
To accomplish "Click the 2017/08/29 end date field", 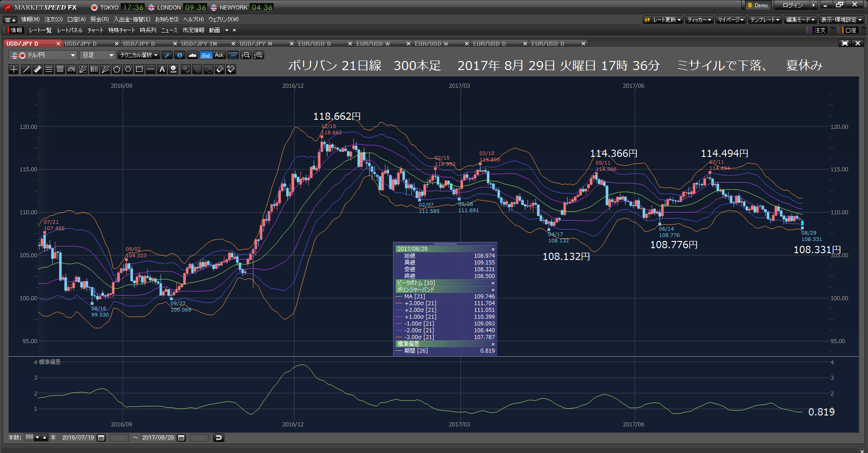I will pos(158,438).
